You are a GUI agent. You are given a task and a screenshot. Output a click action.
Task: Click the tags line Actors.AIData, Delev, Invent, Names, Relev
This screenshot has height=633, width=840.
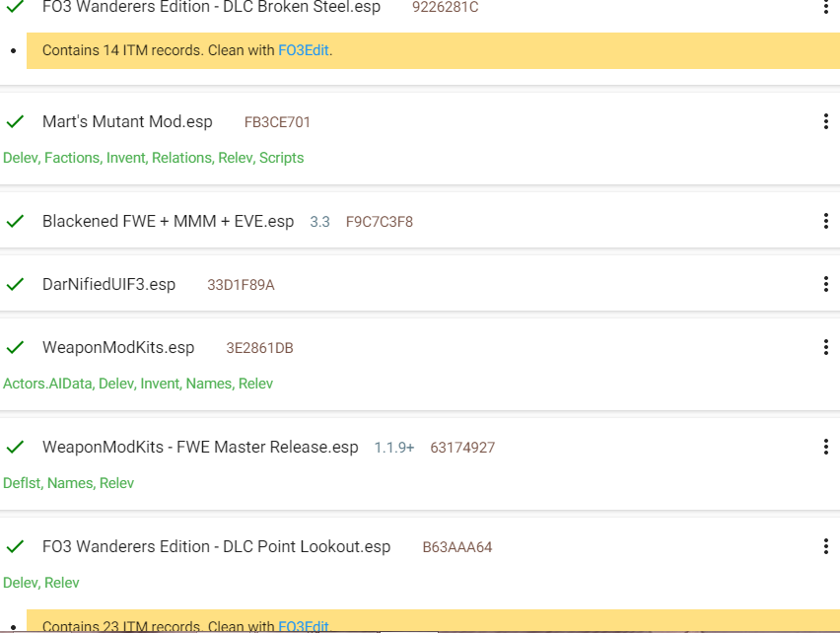(x=138, y=384)
